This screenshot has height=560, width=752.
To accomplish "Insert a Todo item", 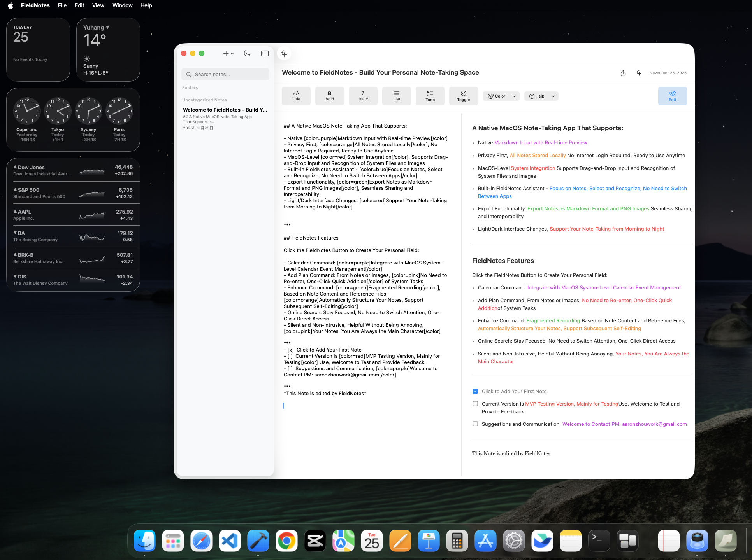I will [x=430, y=96].
